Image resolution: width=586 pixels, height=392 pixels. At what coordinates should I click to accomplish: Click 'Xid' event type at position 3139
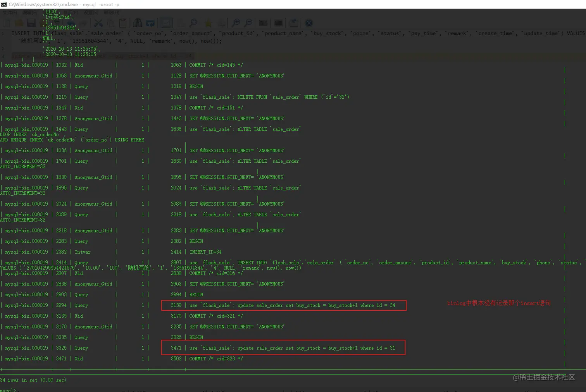coord(79,316)
